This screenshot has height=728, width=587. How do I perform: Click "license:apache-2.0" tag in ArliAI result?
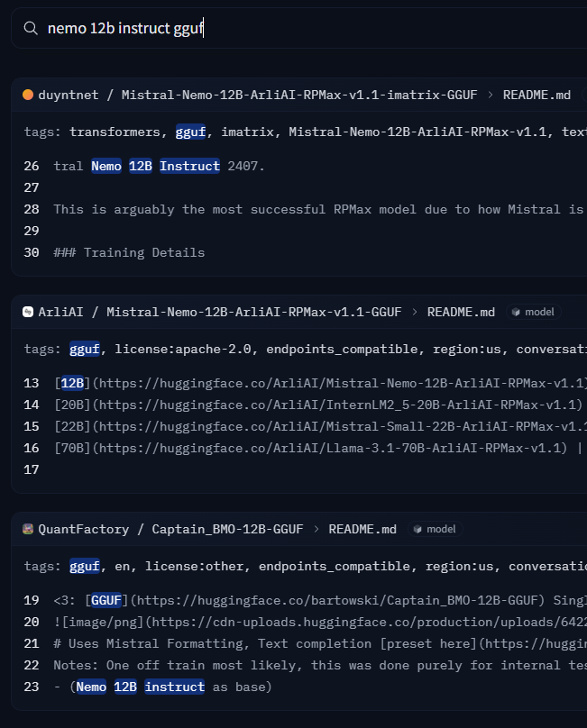pyautogui.click(x=183, y=350)
